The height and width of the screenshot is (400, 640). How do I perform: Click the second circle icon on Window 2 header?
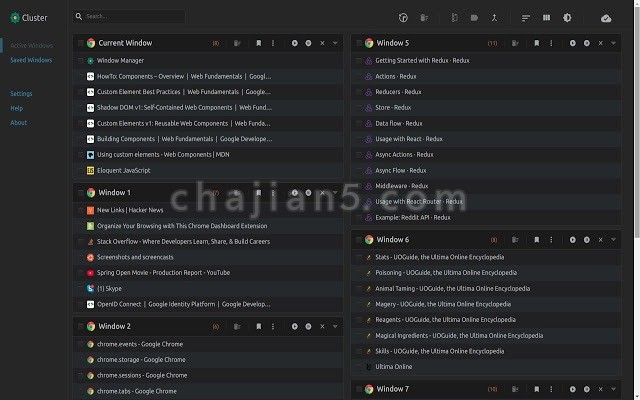[x=308, y=326]
